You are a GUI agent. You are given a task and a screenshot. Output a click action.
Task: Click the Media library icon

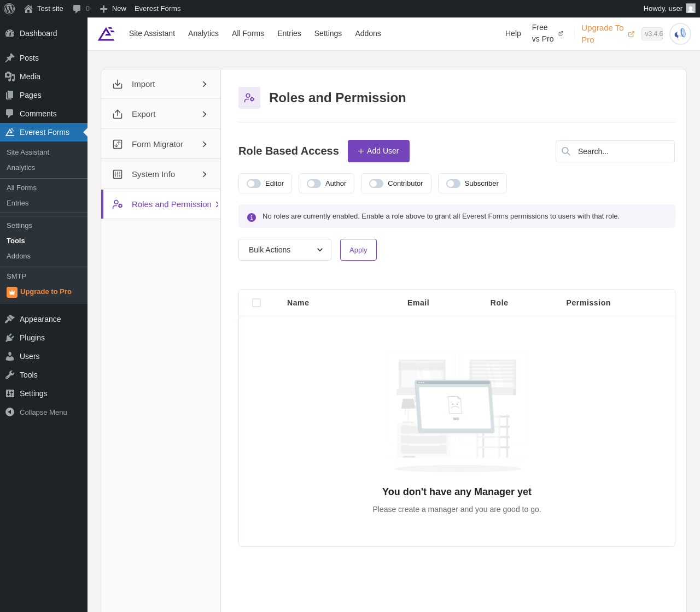click(x=10, y=76)
